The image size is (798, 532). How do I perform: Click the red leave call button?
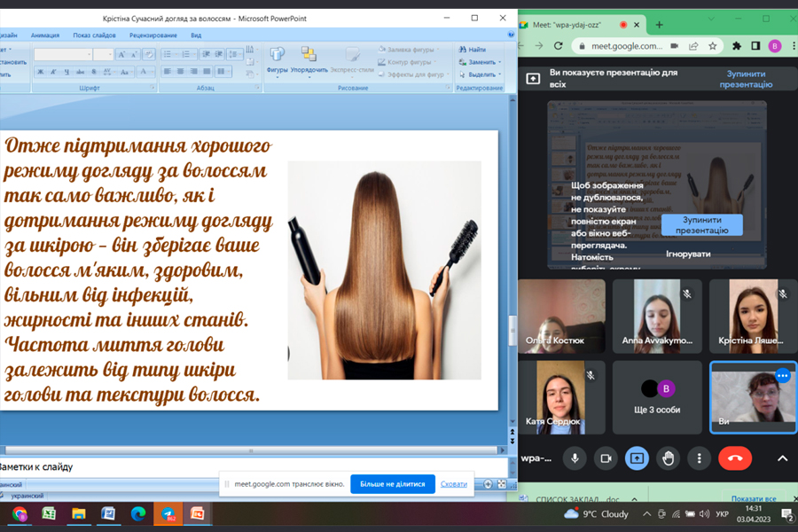tap(734, 458)
